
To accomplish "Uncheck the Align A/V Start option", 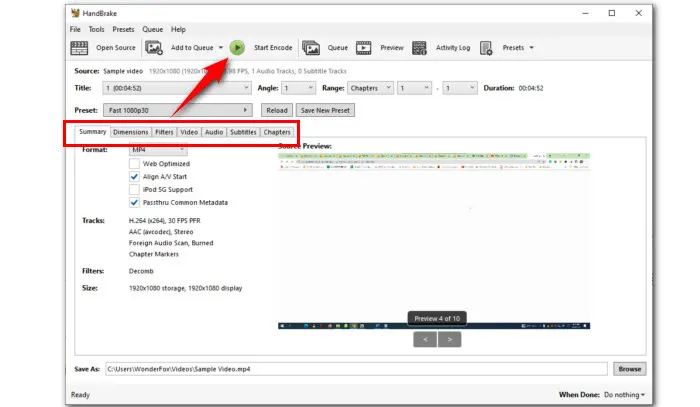I will (135, 176).
